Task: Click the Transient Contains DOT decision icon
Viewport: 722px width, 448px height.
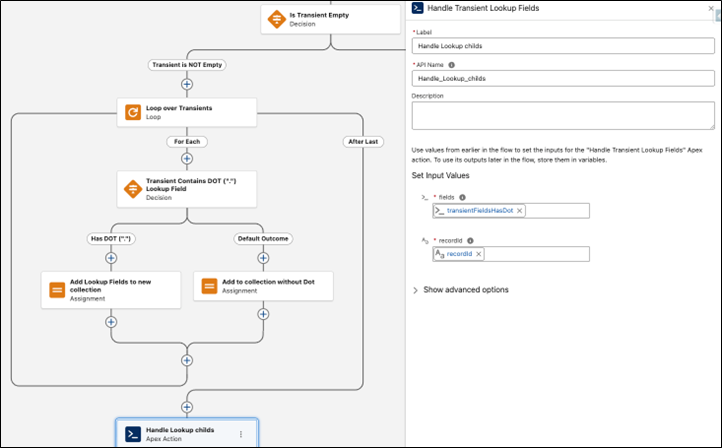Action: (x=133, y=187)
